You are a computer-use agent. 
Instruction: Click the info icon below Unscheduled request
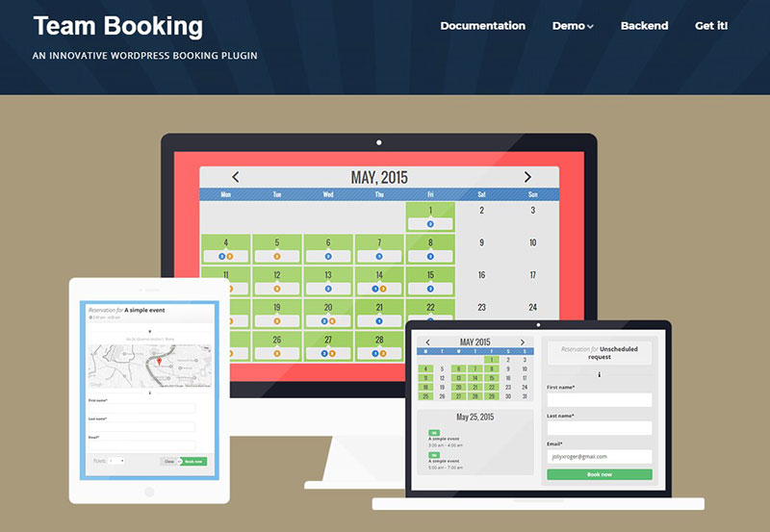599,374
